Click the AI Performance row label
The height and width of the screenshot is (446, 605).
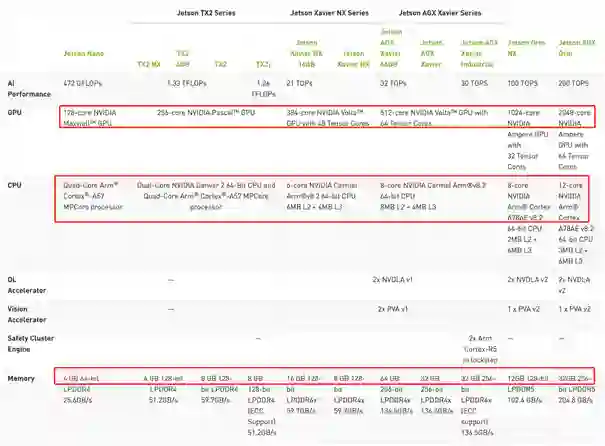click(x=29, y=89)
